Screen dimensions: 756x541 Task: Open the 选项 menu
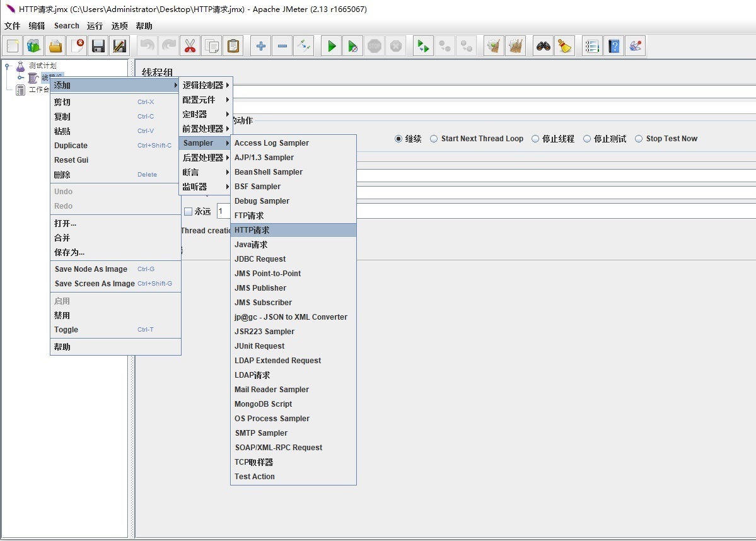pyautogui.click(x=120, y=26)
